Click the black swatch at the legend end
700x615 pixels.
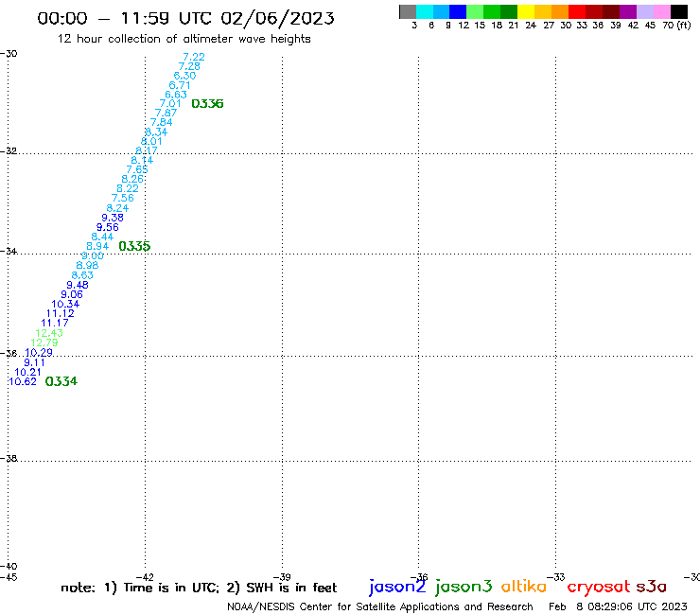click(679, 11)
